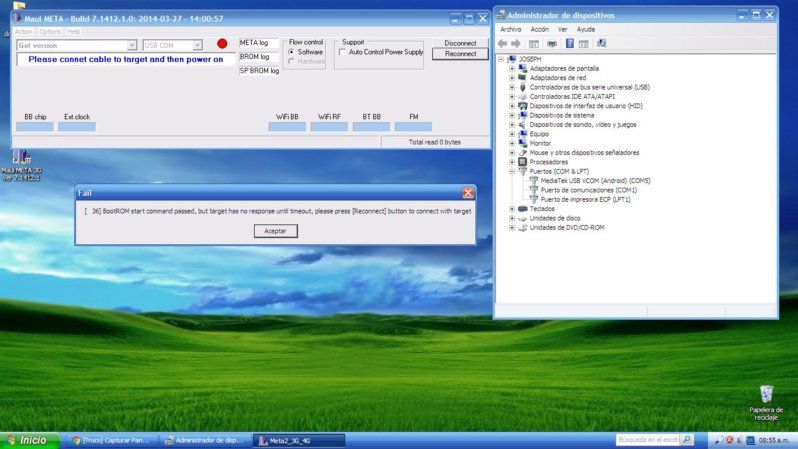Screen dimensions: 798x449
Task: Select the Teclados keyboard icon
Action: pos(523,209)
